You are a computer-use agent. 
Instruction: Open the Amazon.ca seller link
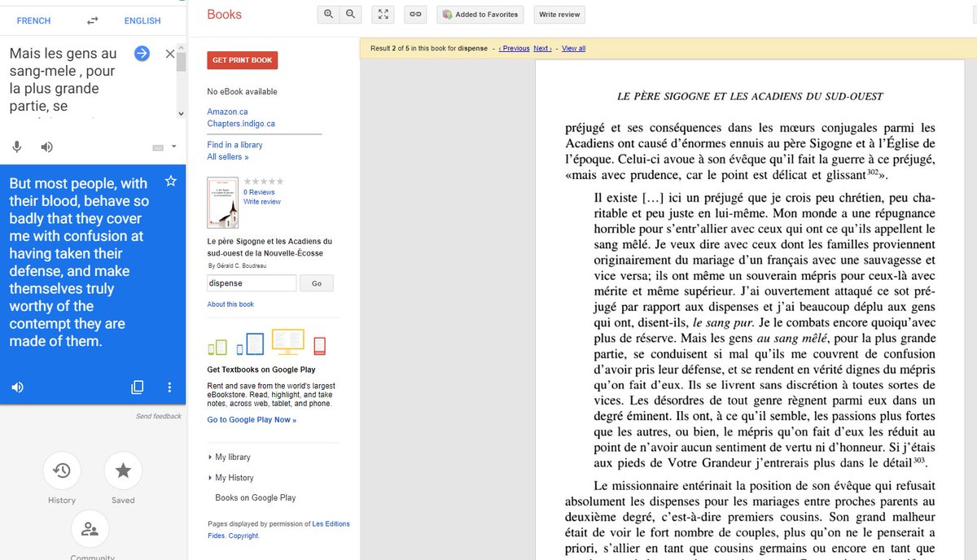click(x=228, y=112)
